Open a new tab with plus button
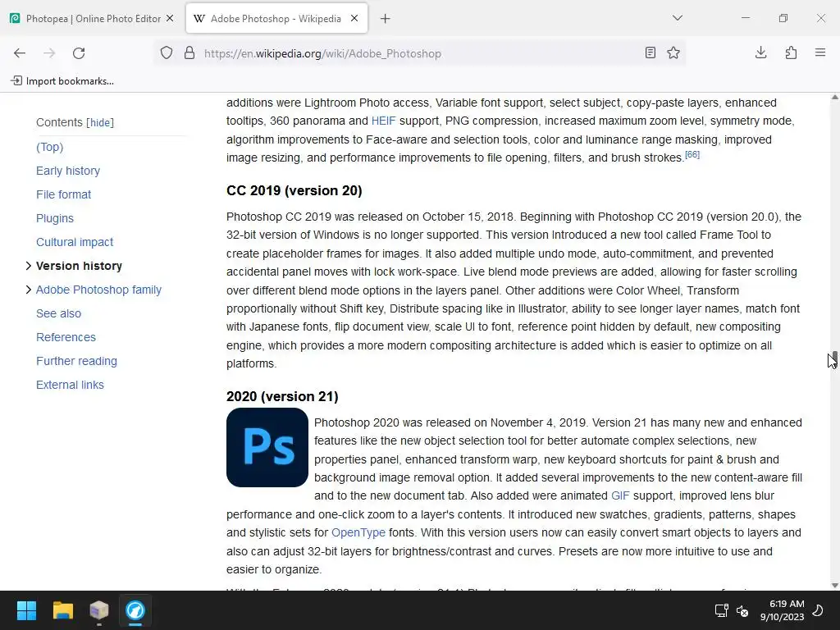Screen dimensions: 840x630 (386, 19)
